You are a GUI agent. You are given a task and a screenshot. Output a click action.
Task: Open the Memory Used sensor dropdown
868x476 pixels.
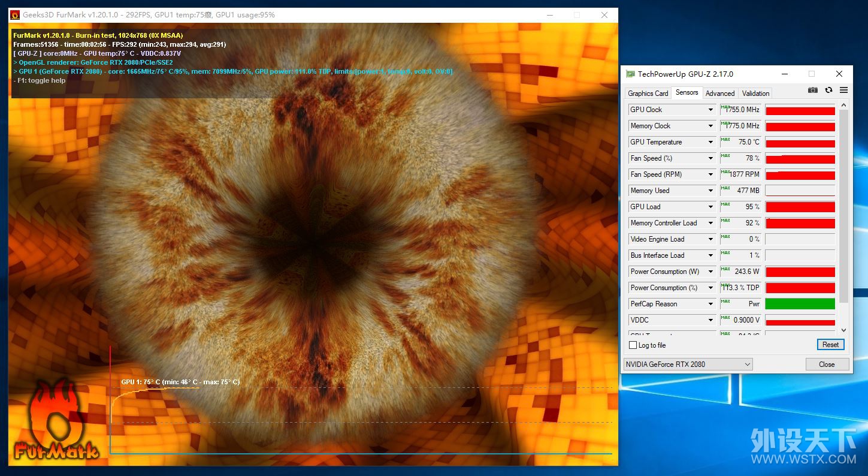tap(711, 191)
